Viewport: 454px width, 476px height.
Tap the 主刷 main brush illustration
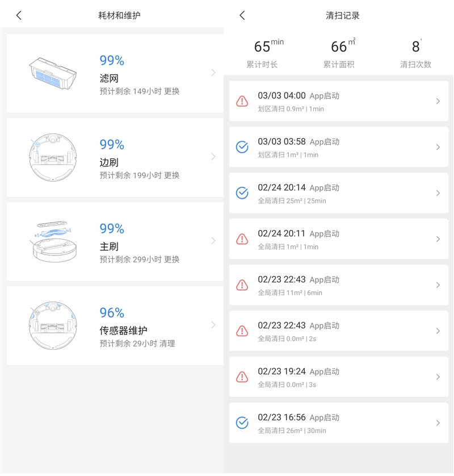(x=52, y=240)
